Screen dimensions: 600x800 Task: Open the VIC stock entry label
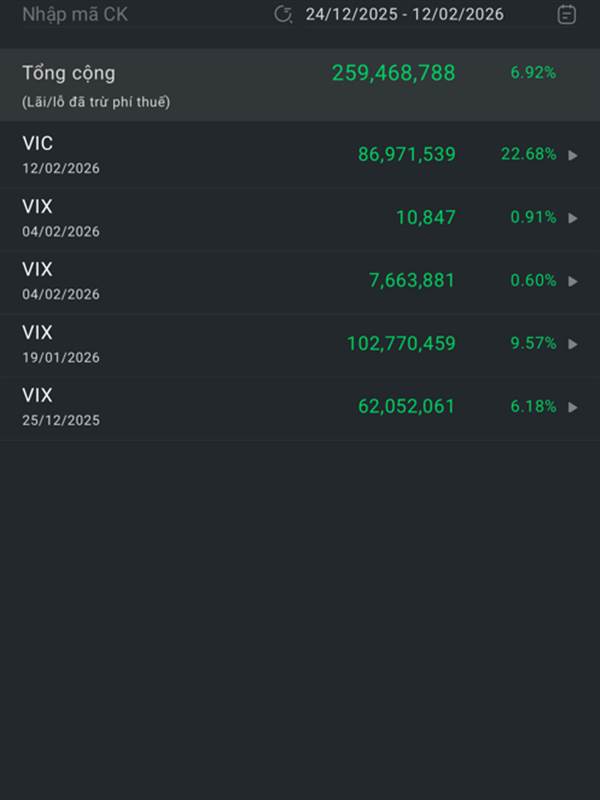[x=37, y=144]
